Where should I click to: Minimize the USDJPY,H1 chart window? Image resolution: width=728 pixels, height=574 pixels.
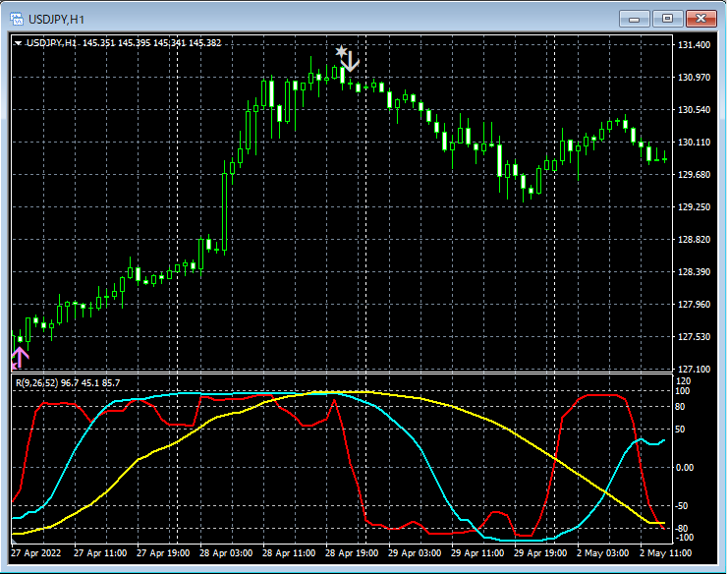click(636, 19)
